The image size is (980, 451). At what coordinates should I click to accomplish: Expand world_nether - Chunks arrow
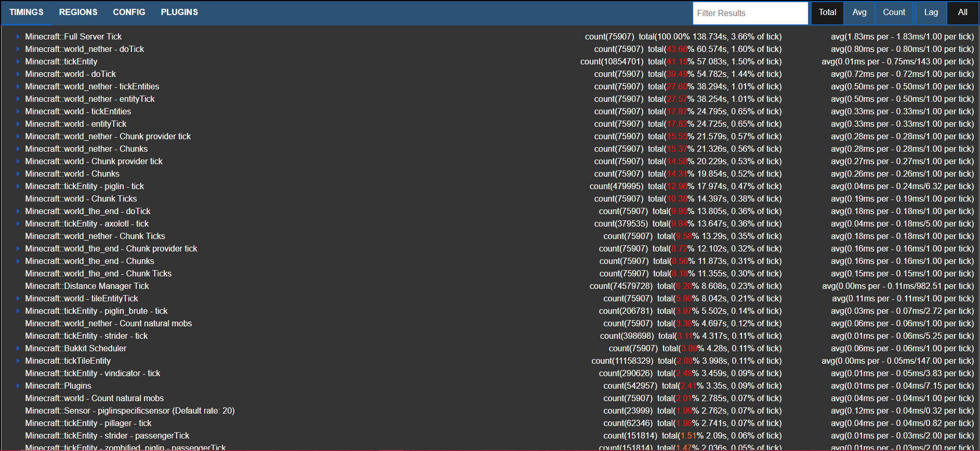18,149
